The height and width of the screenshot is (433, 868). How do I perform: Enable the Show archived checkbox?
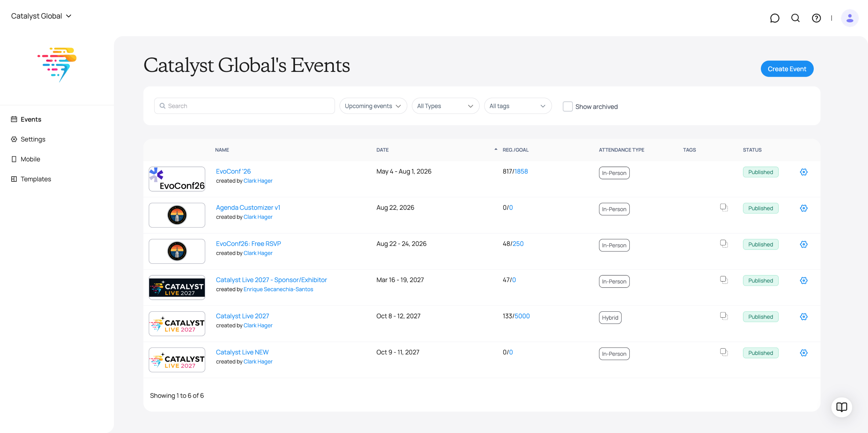pyautogui.click(x=568, y=106)
